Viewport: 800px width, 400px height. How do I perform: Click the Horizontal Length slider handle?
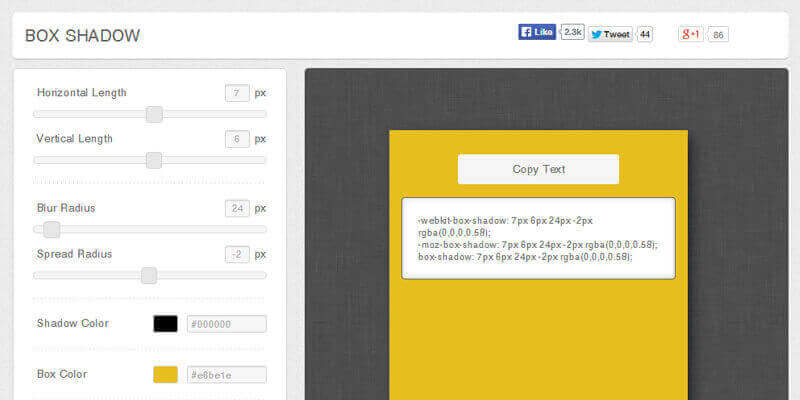click(x=154, y=114)
